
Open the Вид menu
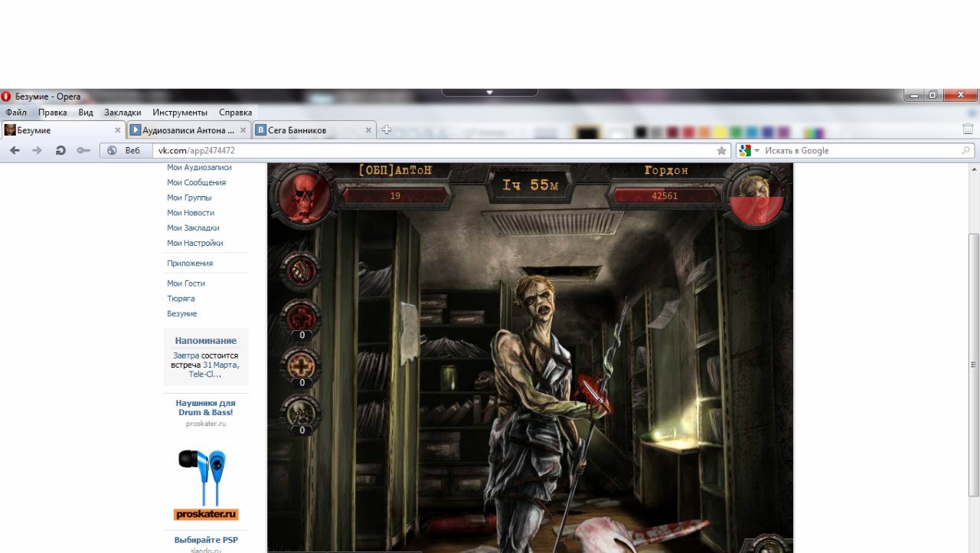[x=86, y=112]
